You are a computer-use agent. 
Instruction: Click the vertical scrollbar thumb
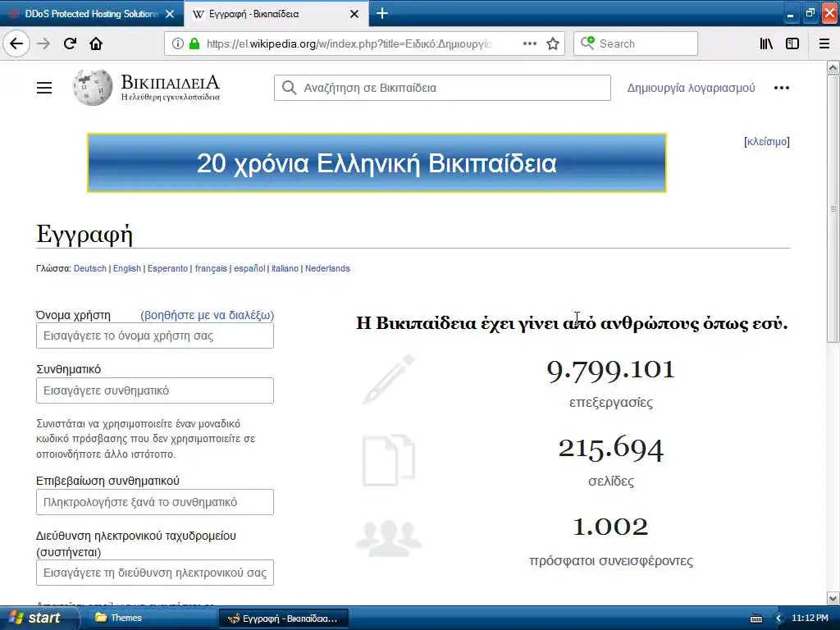[833, 208]
